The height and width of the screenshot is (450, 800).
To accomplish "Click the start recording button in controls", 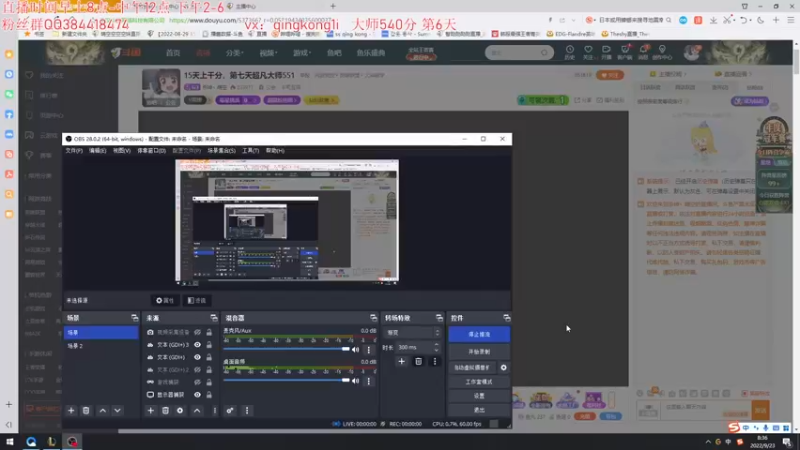I will (x=479, y=352).
